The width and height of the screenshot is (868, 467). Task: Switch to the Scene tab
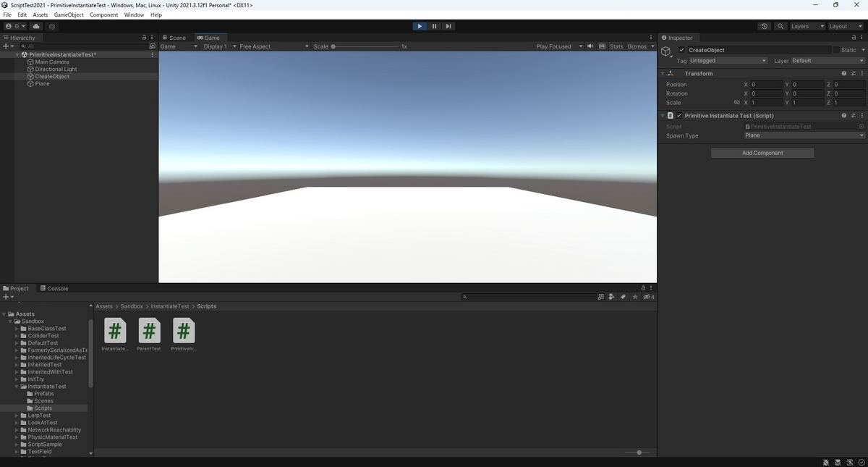pos(177,38)
